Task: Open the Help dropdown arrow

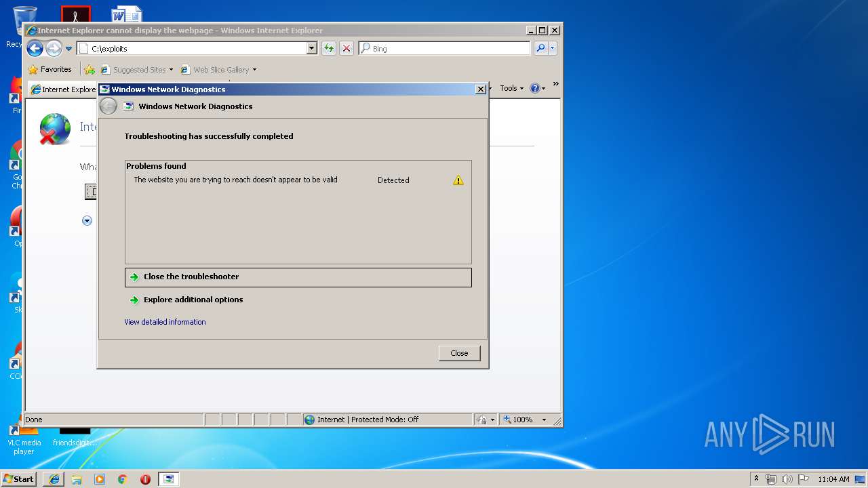Action: click(543, 89)
